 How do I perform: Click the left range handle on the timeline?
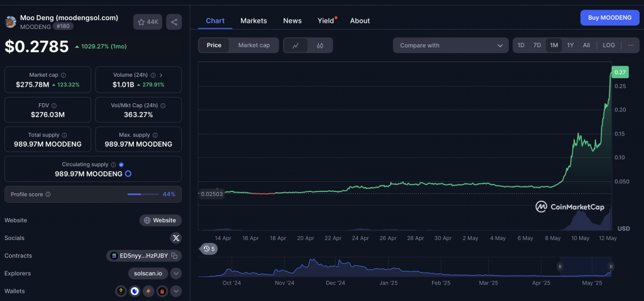pyautogui.click(x=560, y=266)
